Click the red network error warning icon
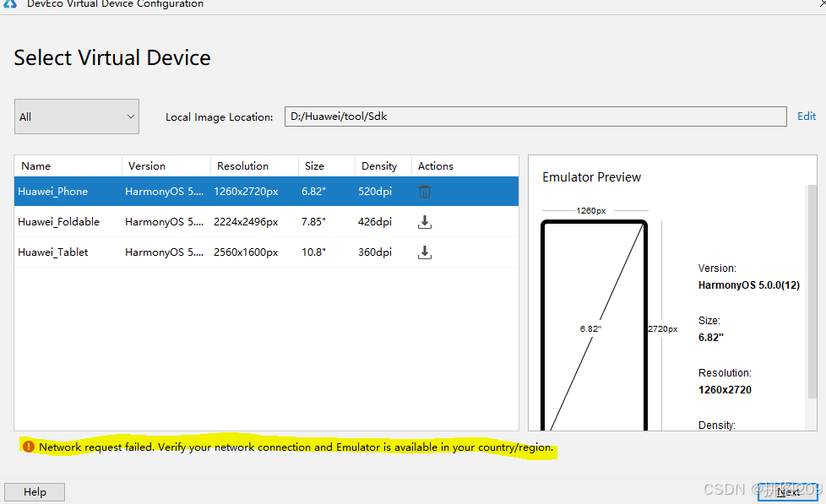 (x=29, y=447)
